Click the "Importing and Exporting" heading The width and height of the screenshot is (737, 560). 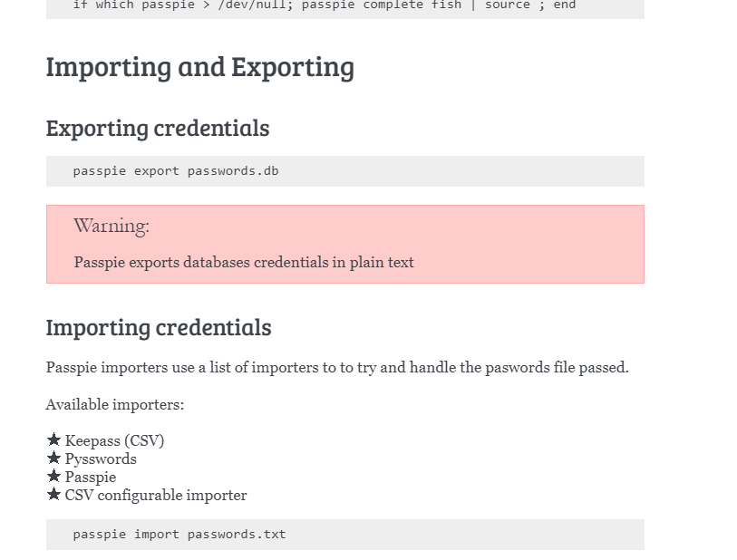click(x=199, y=67)
